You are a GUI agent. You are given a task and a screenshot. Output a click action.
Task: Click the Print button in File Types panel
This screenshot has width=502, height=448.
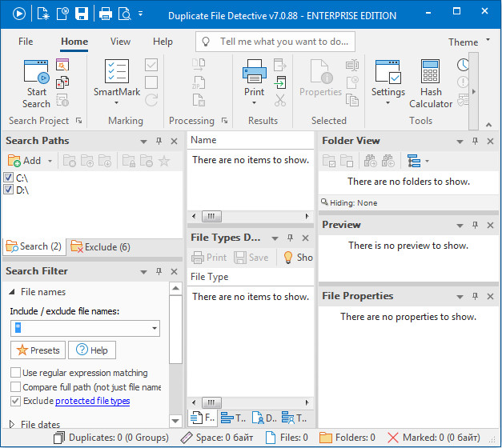[210, 258]
